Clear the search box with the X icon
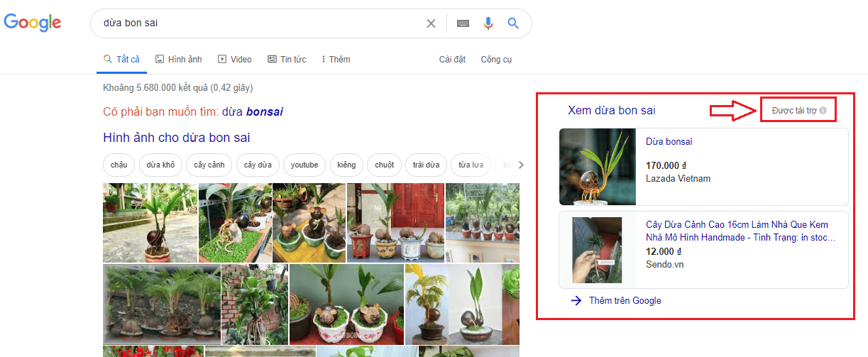 [431, 23]
